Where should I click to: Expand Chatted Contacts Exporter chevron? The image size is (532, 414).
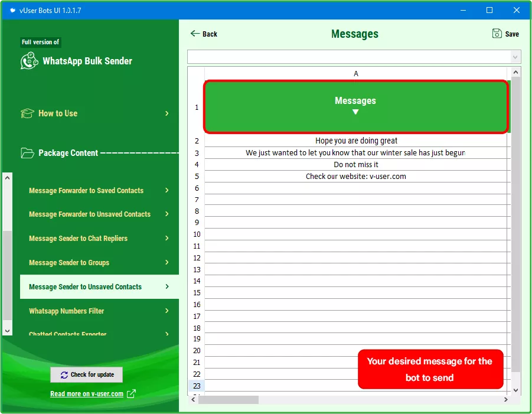point(167,334)
